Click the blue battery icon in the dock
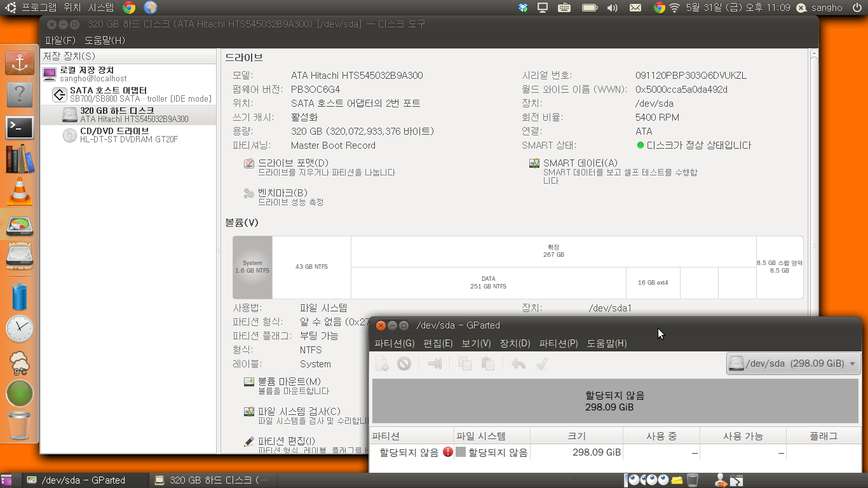Viewport: 868px width, 488px height. point(20,296)
